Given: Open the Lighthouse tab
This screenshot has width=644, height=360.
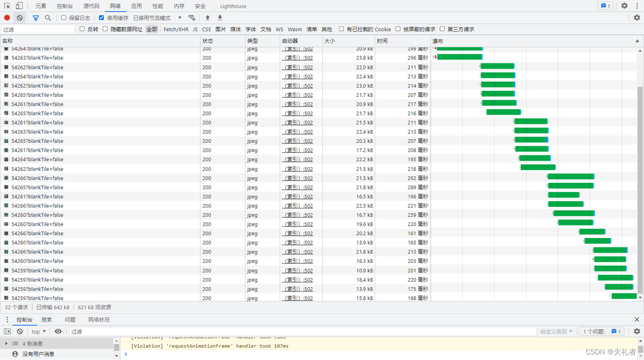Looking at the screenshot, I should tap(233, 6).
